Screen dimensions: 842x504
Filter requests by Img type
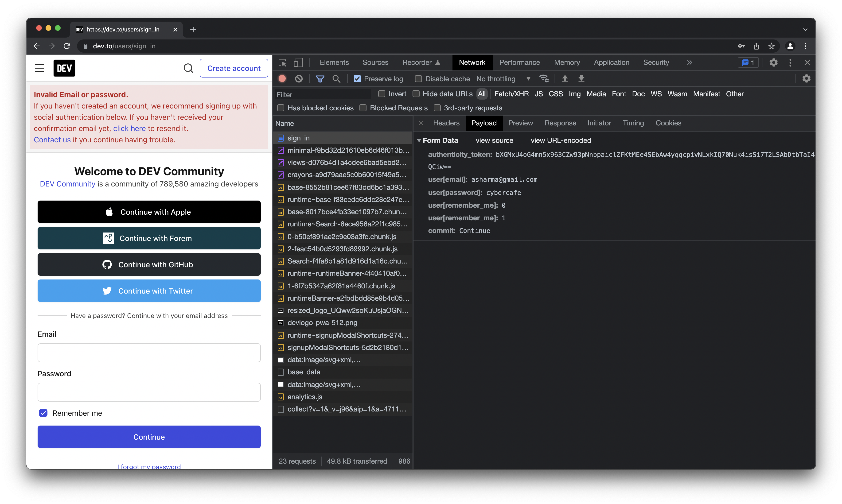pyautogui.click(x=574, y=94)
